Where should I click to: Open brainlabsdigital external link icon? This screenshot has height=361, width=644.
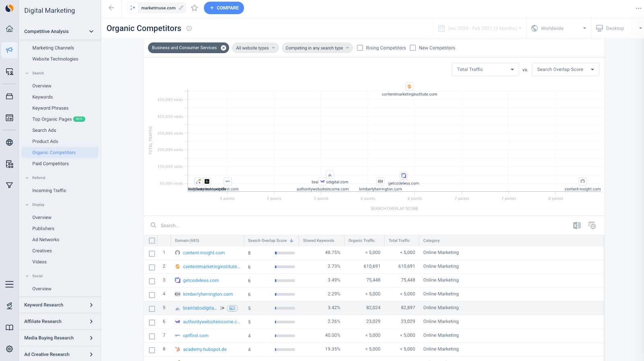pos(222,308)
